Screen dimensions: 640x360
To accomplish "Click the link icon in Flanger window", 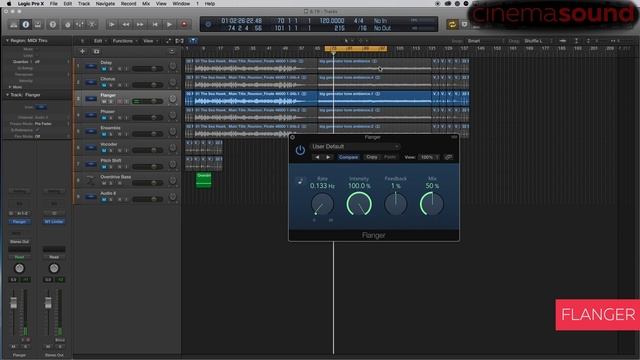I will point(449,157).
